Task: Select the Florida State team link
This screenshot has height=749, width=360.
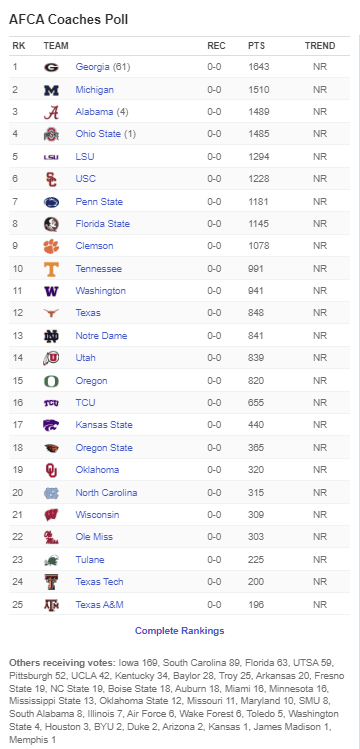Action: pyautogui.click(x=103, y=224)
